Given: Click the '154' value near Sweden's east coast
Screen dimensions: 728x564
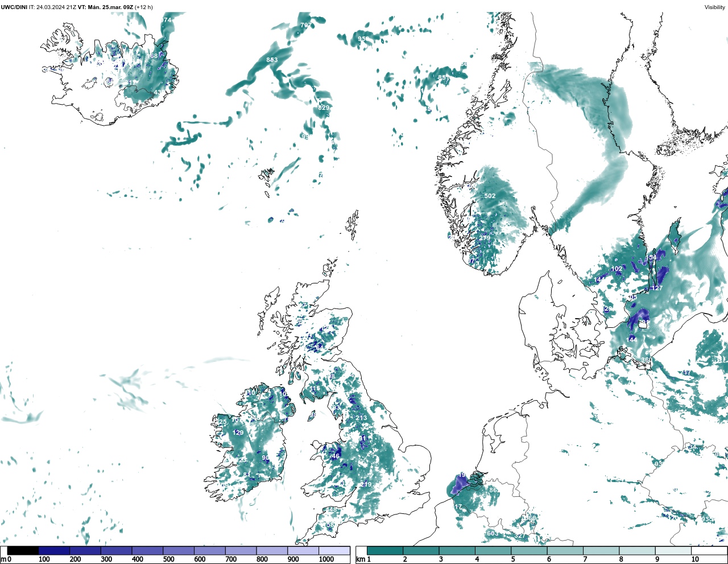Looking at the screenshot, I should tap(651, 258).
